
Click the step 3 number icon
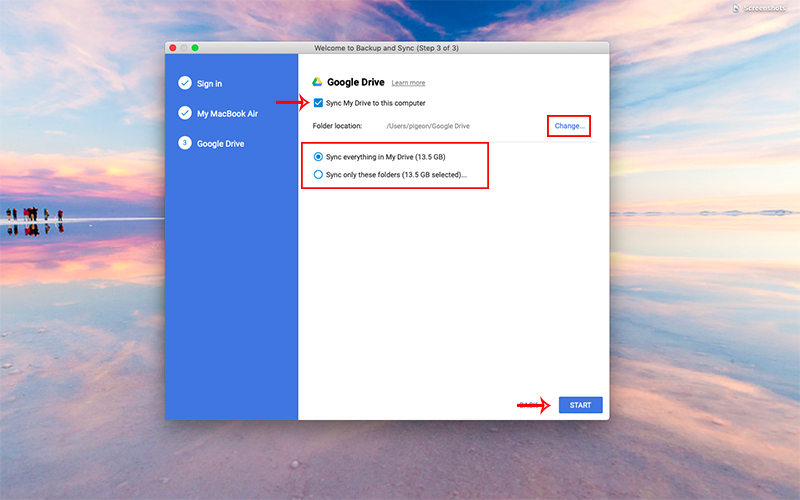tap(185, 143)
